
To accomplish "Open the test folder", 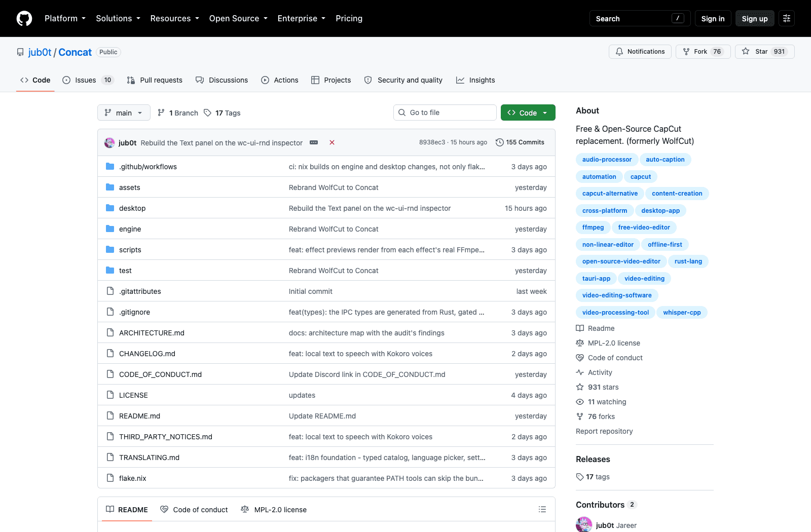I will [125, 271].
